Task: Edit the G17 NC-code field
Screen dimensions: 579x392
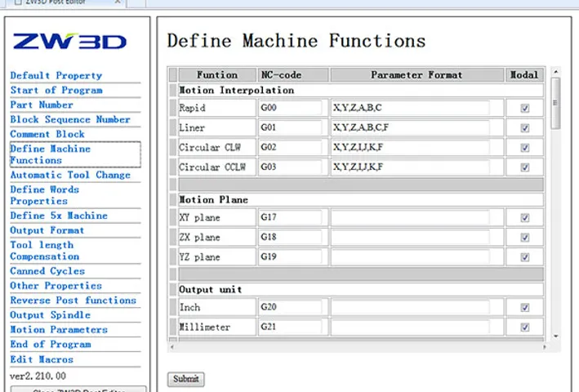Action: point(290,217)
